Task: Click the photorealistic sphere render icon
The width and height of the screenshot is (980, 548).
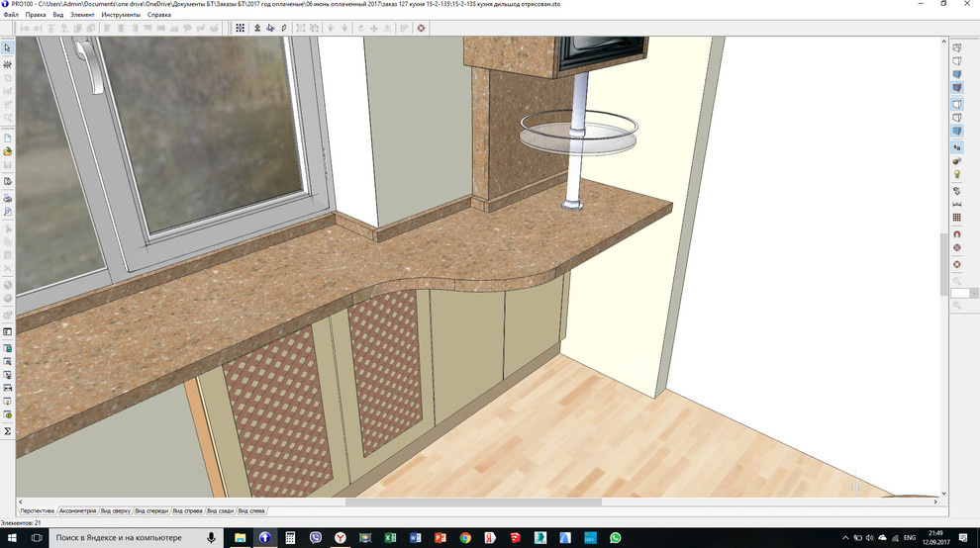Action: pyautogui.click(x=957, y=160)
